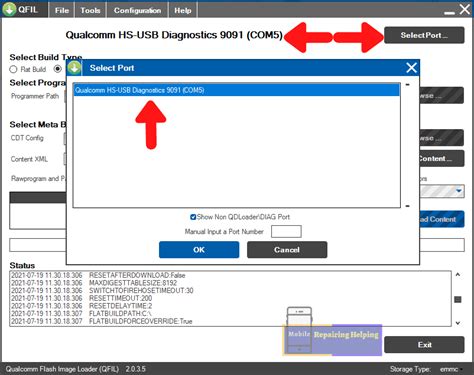Click the Manual Input a Port Number field
The width and height of the screenshot is (474, 375).
(286, 231)
